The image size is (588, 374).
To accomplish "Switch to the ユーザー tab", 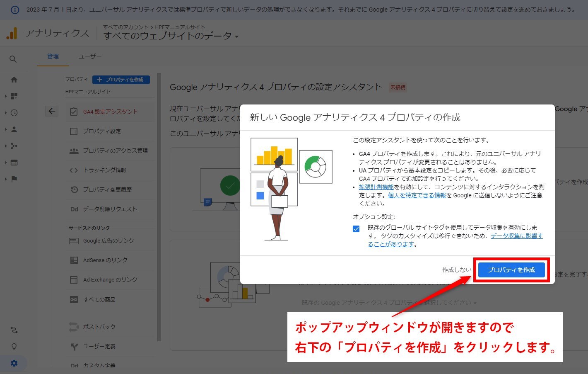I will pos(90,56).
